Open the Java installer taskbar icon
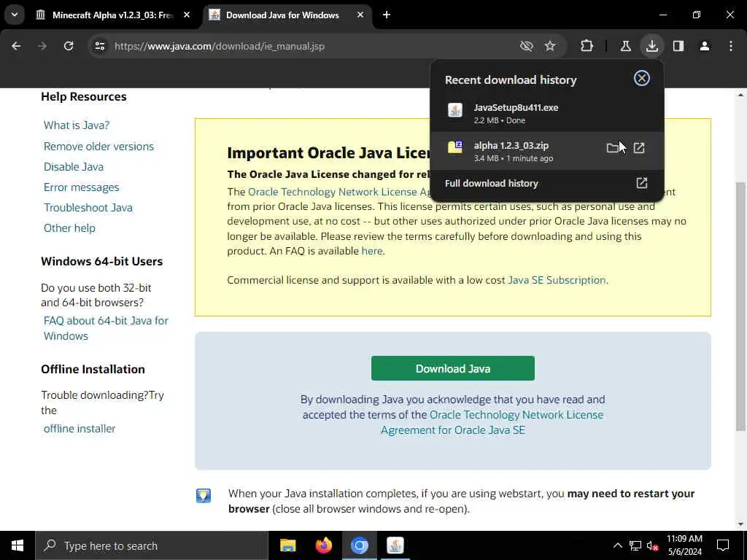The height and width of the screenshot is (560, 747). (395, 545)
